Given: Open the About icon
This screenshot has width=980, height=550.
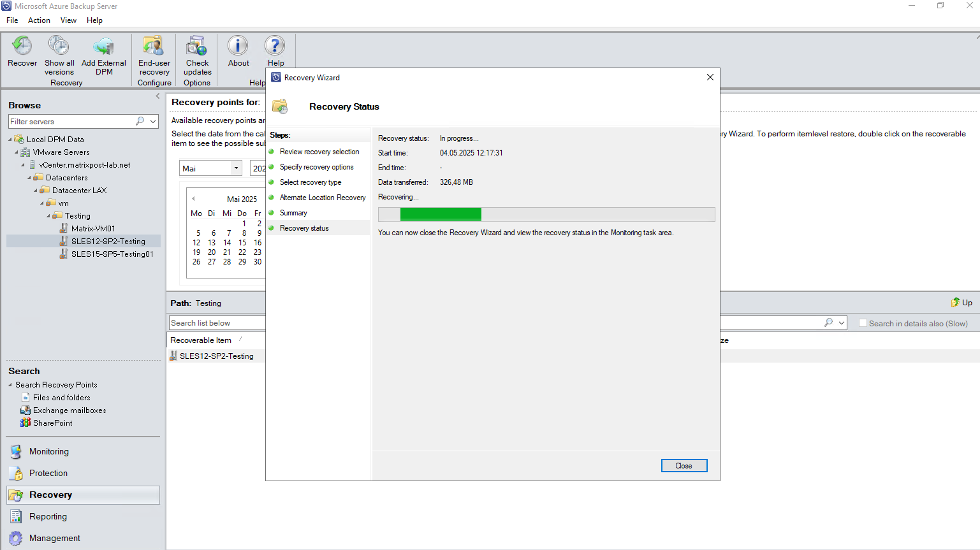Looking at the screenshot, I should [x=238, y=46].
